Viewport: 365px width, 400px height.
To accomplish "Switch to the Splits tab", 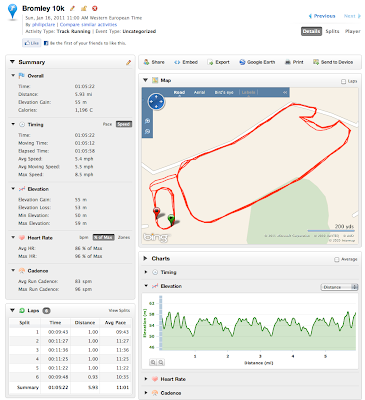I will pos(332,31).
